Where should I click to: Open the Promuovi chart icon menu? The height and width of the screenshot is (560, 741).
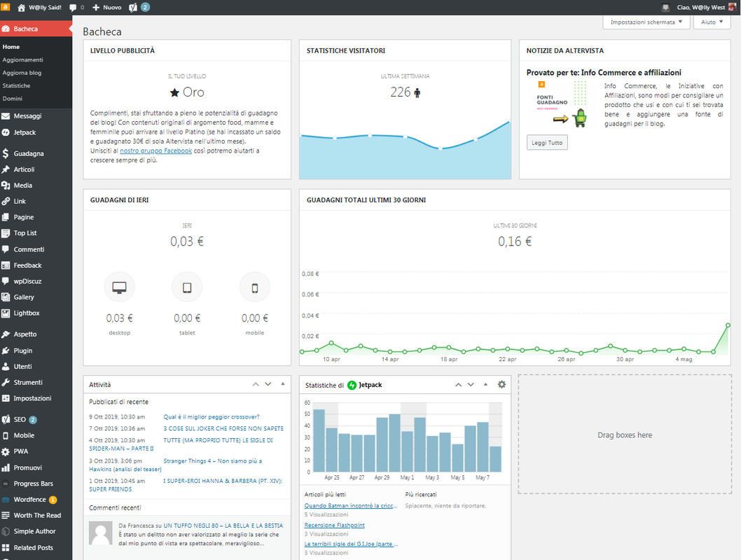click(6, 468)
